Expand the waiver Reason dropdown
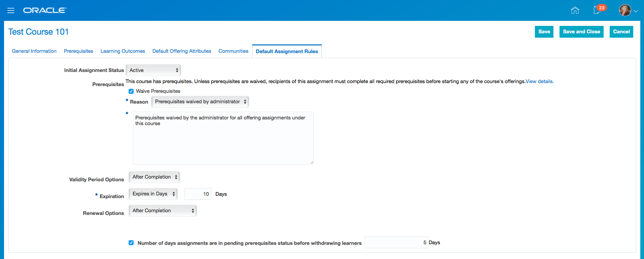This screenshot has width=644, height=259. click(200, 102)
